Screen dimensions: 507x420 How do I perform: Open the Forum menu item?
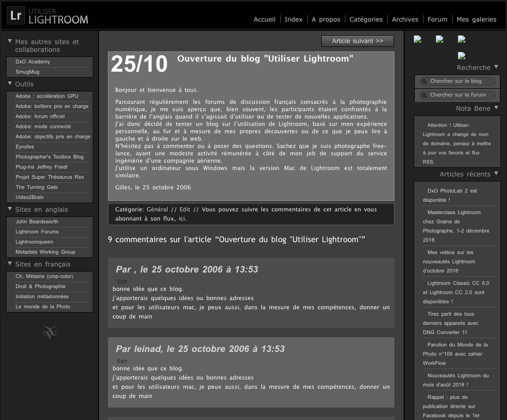click(438, 19)
